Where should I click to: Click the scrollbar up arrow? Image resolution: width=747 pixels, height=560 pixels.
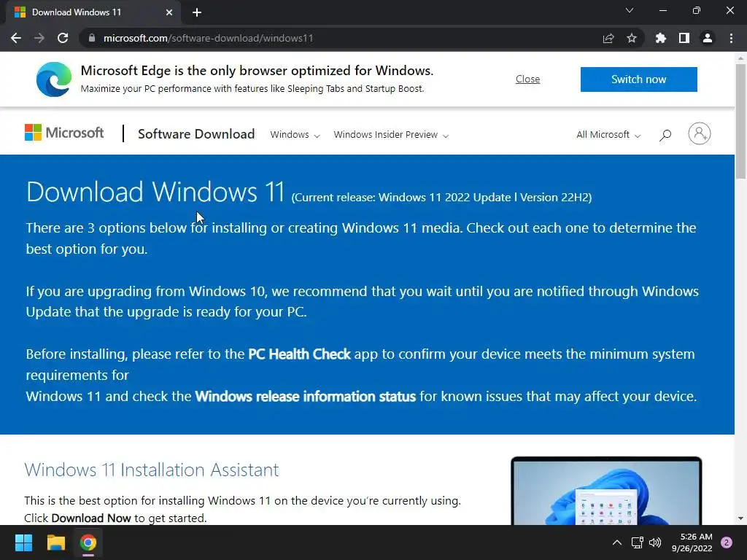741,58
